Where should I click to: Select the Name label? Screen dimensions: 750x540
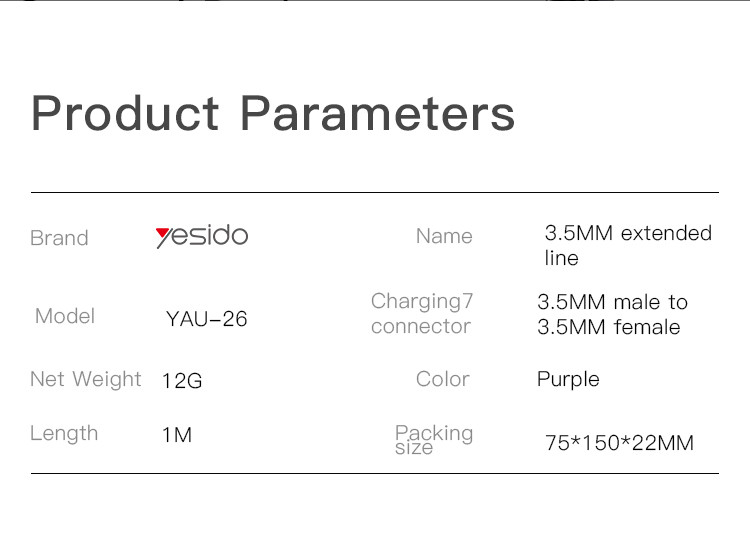(x=444, y=236)
